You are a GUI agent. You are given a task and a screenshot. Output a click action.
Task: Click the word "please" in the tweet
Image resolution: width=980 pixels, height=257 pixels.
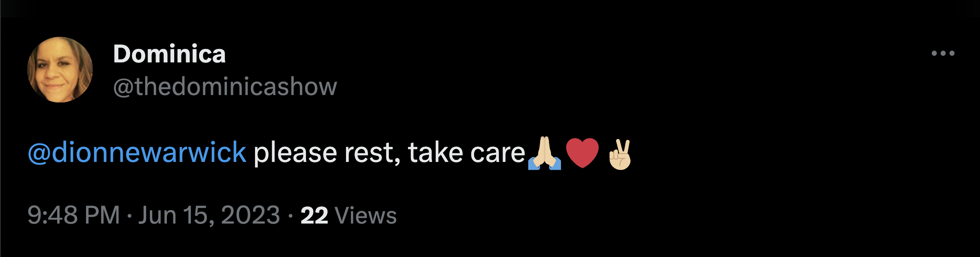click(x=295, y=153)
